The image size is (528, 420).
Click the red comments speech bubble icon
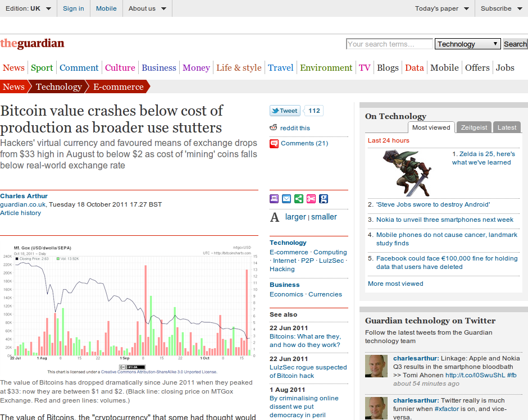[x=274, y=144]
